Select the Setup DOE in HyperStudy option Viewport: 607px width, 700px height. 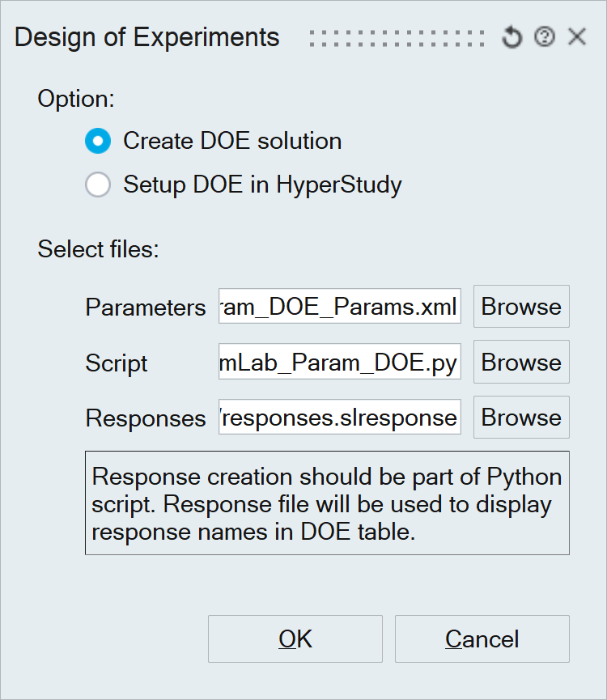(x=98, y=185)
